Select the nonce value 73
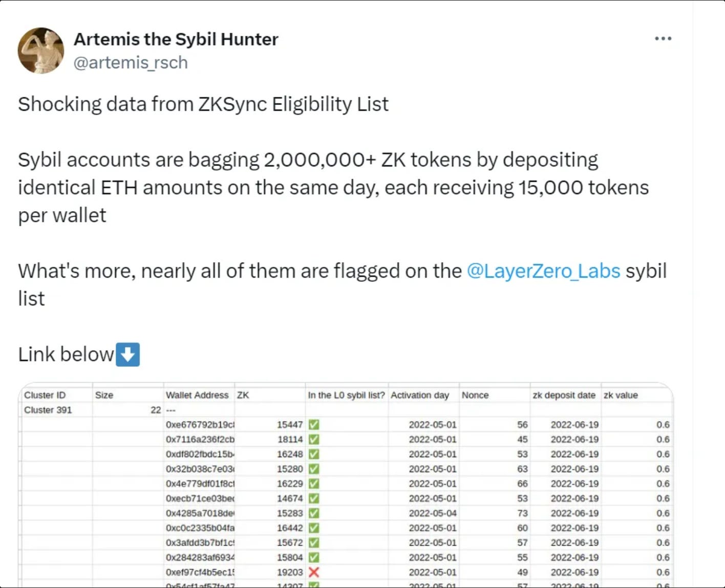The image size is (725, 588). coord(522,513)
